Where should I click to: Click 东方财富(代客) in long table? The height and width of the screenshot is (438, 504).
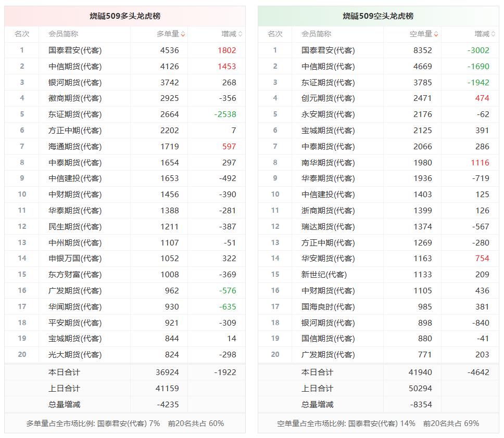(75, 275)
